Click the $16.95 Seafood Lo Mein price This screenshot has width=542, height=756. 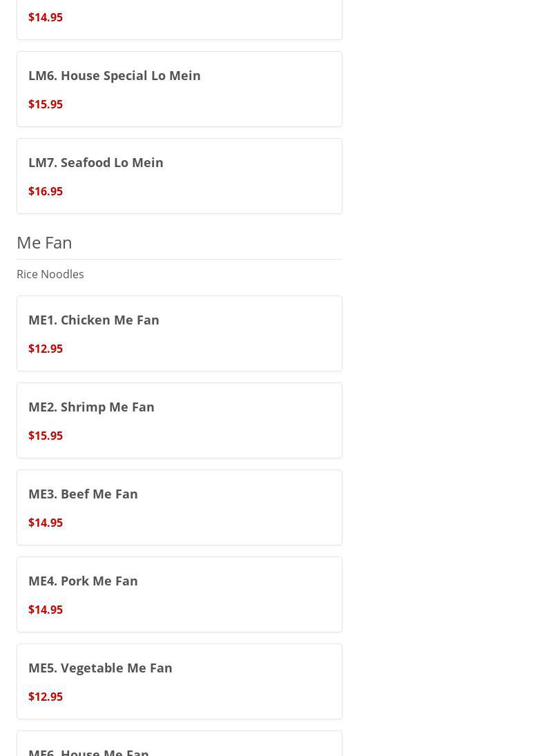pyautogui.click(x=46, y=191)
